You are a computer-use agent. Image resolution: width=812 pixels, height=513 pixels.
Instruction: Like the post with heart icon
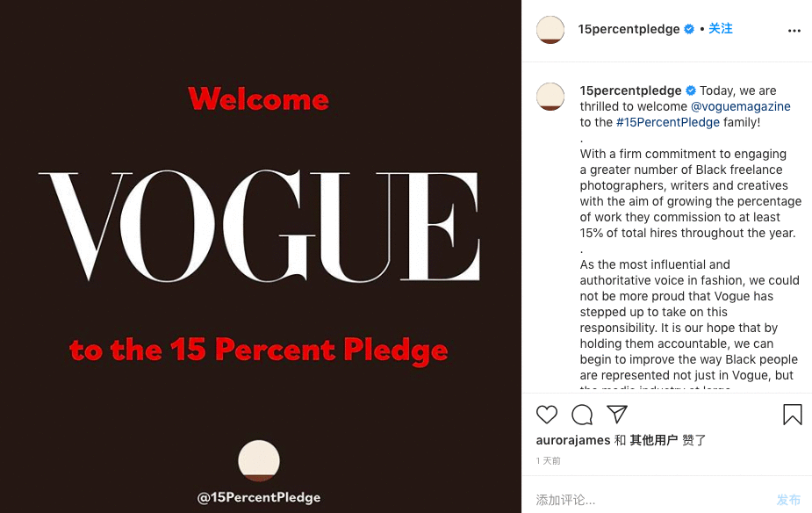546,415
